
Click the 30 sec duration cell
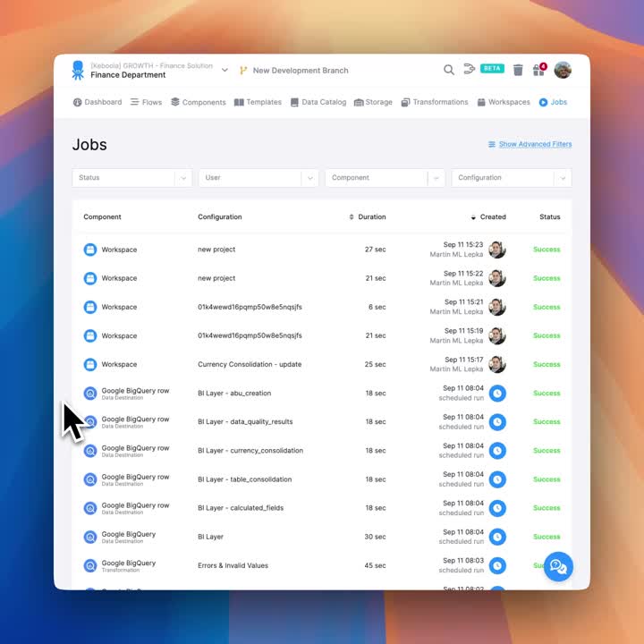(x=375, y=537)
